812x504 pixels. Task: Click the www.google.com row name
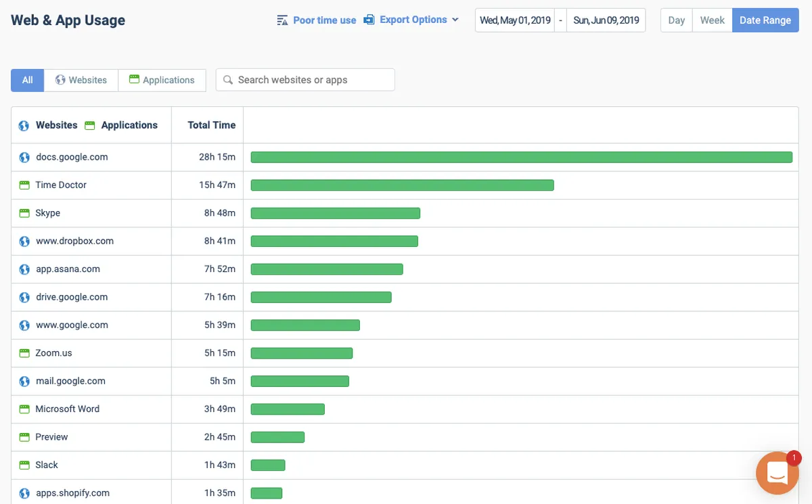tap(72, 325)
